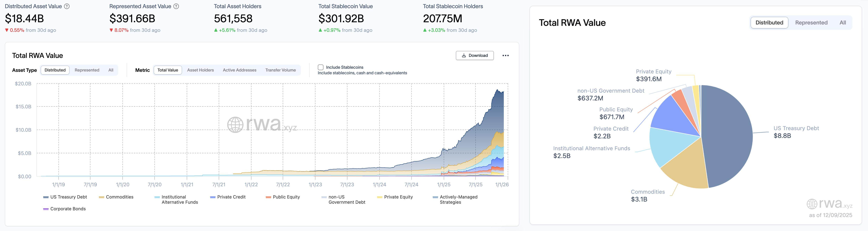
Task: Toggle Actively-Managed Strategies legend item
Action: [458, 199]
